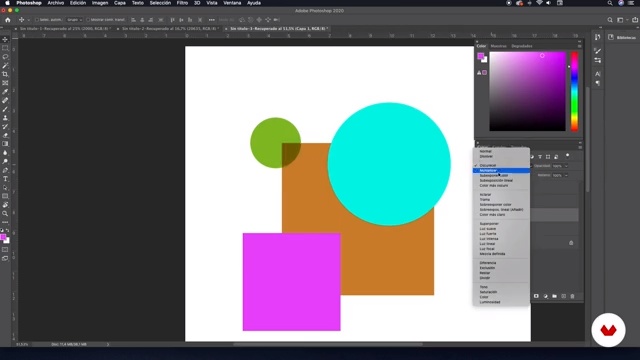Swap foreground and background colors
Screen dimensions: 640x360
8,231
